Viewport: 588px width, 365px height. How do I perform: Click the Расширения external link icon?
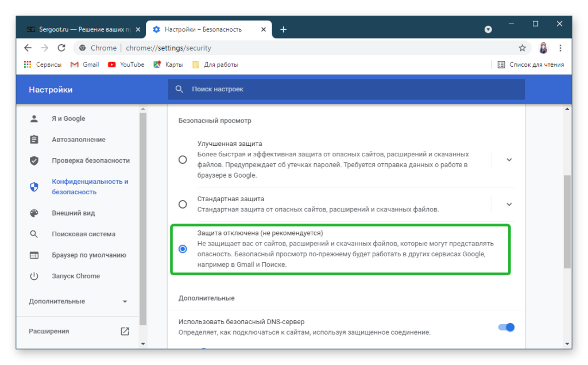[125, 331]
